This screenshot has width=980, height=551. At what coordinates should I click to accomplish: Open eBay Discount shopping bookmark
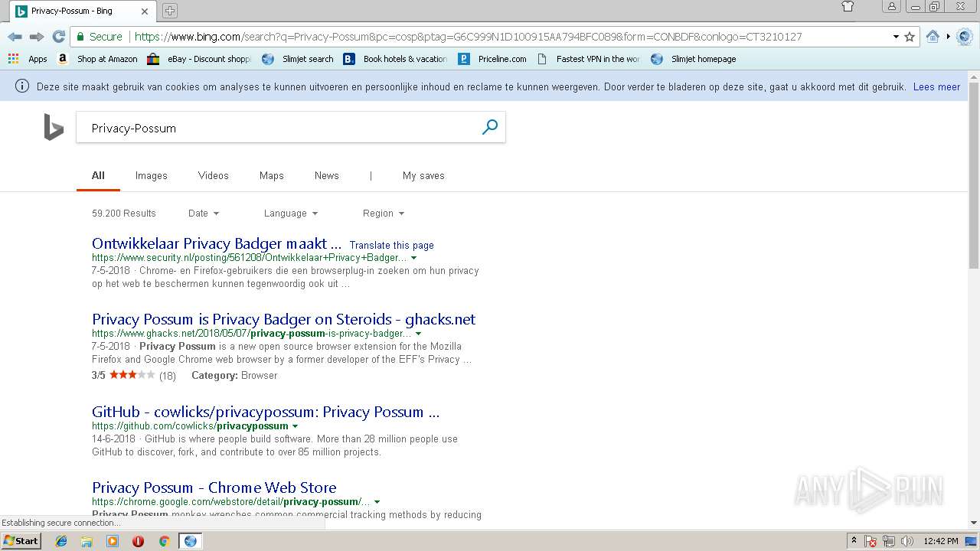(x=199, y=59)
